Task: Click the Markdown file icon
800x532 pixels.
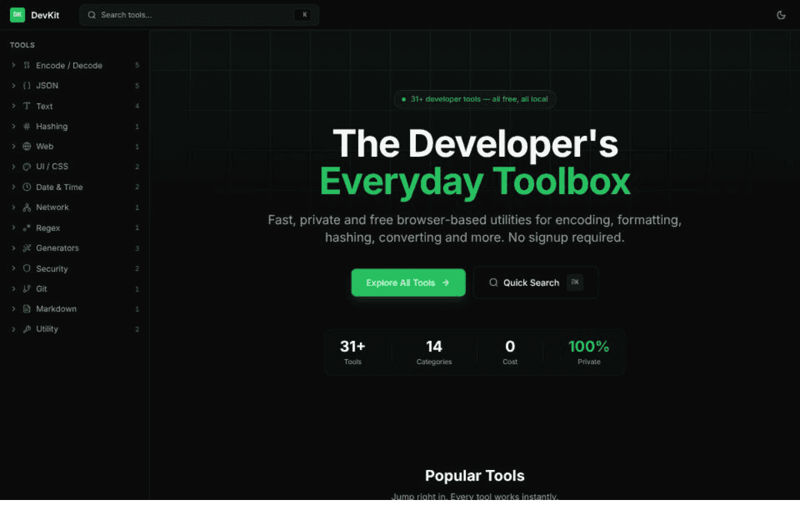Action: click(27, 309)
